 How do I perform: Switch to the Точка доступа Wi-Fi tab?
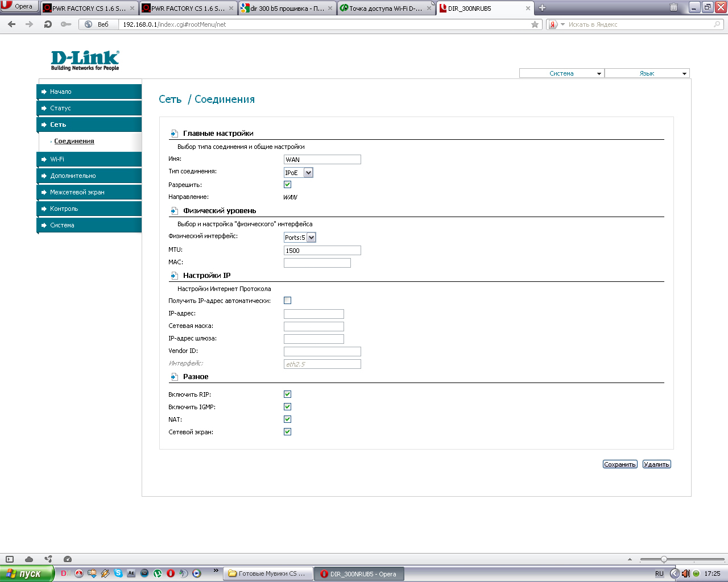(x=385, y=9)
